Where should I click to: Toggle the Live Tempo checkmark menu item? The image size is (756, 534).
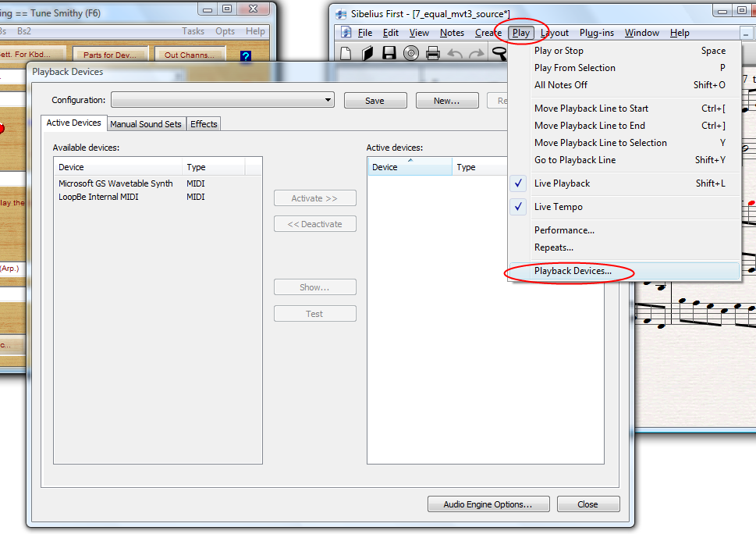pyautogui.click(x=625, y=207)
